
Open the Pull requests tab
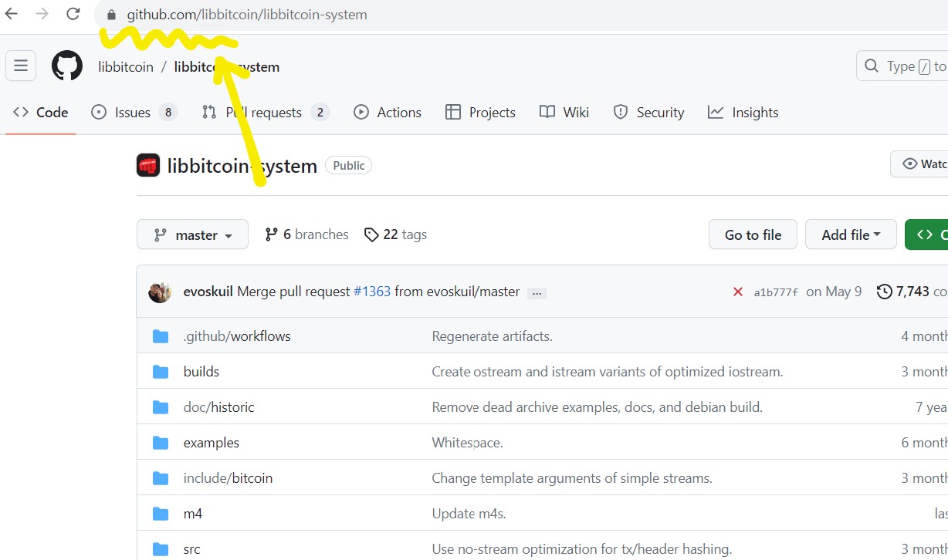(x=266, y=113)
